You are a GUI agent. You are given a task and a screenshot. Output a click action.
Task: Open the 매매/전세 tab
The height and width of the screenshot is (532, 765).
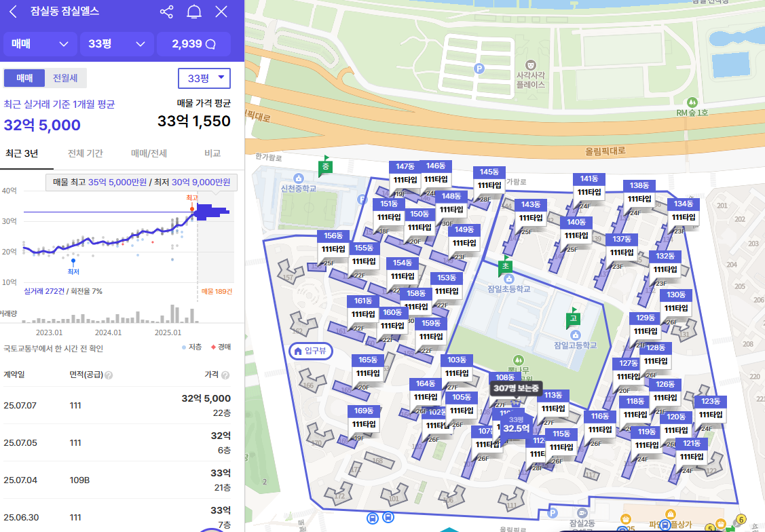(x=149, y=153)
